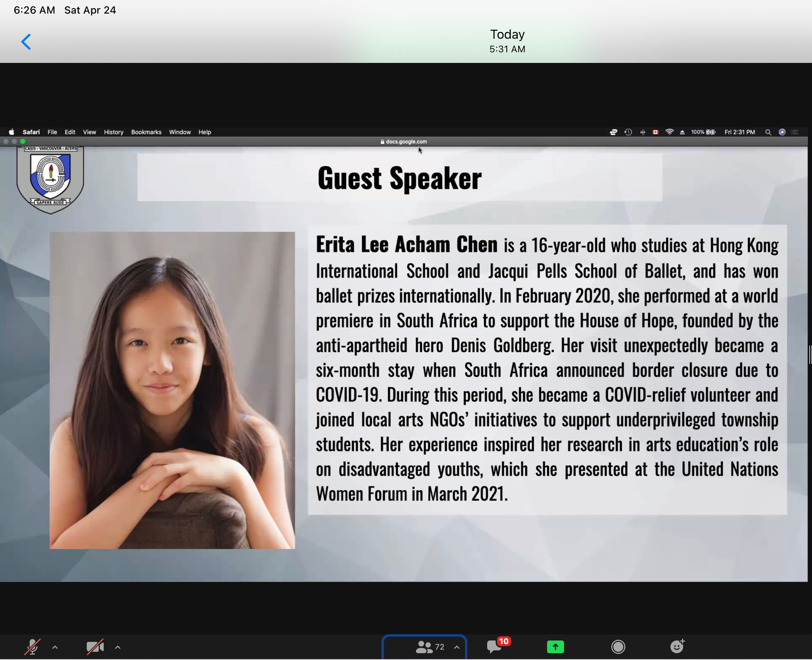
Task: Click the record circle icon
Action: click(618, 647)
